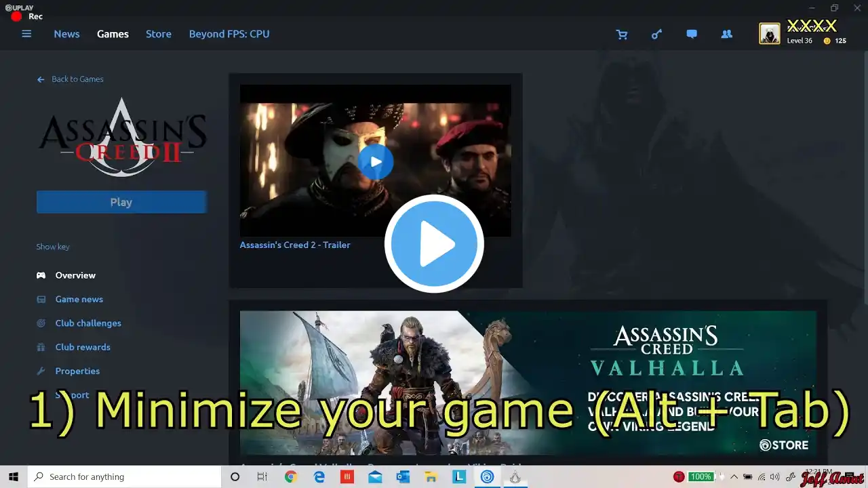Image resolution: width=868 pixels, height=488 pixels.
Task: Open Game news in the sidebar
Action: pos(79,299)
